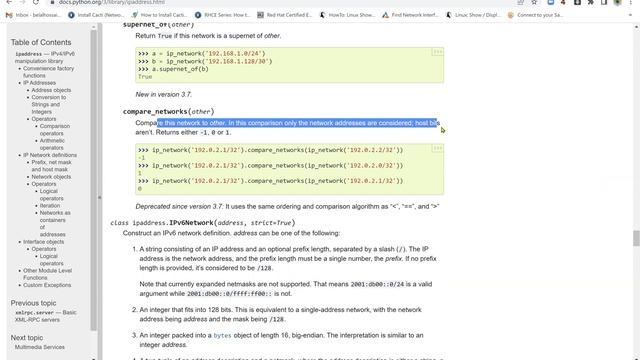Go to Iteration section
Image resolution: width=640 pixels, height=360 pixels.
coord(50,206)
